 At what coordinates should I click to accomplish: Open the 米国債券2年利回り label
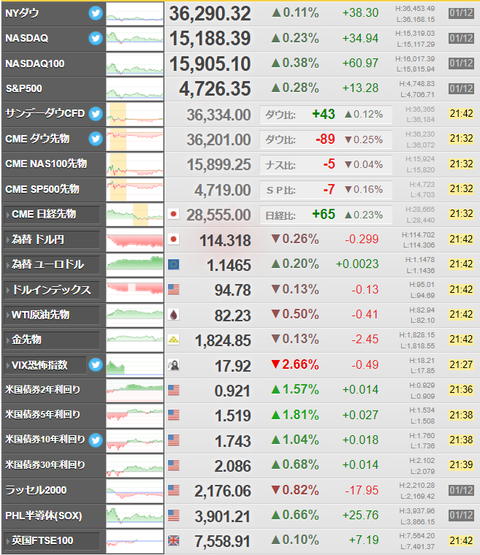point(43,390)
